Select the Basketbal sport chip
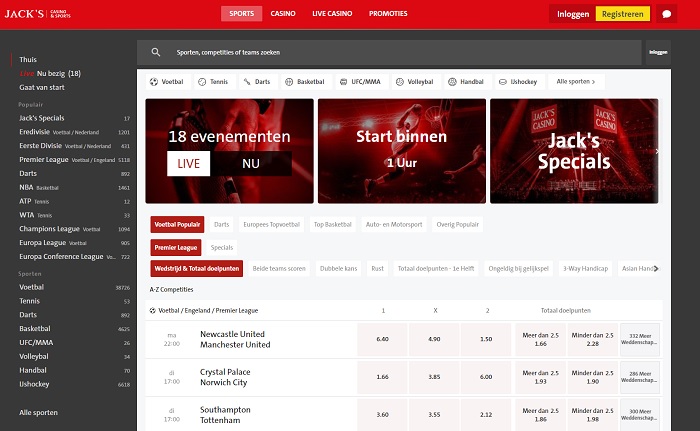This screenshot has height=431, width=700. pos(306,82)
